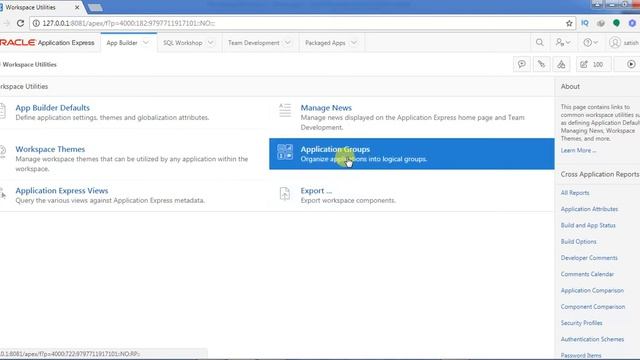Open the Build and App Status report
Viewport: 640px width, 360px height.
[x=588, y=225]
